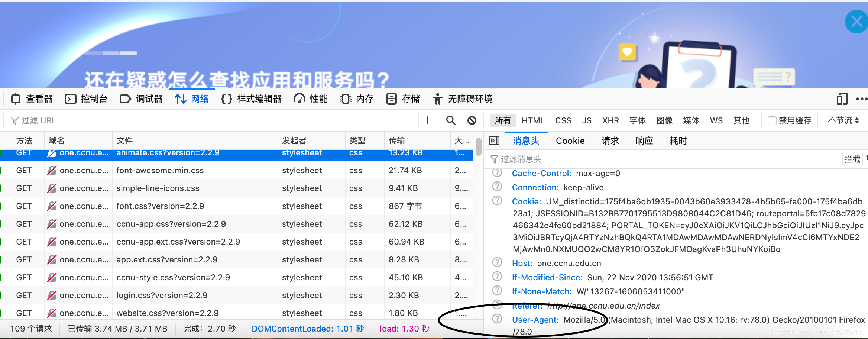Sort by the 发起者 column header
This screenshot has height=339, width=868.
point(311,141)
